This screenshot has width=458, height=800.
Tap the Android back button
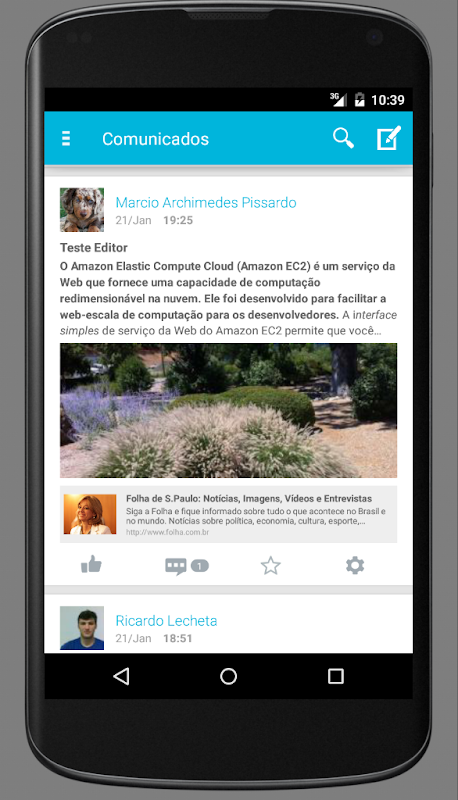pyautogui.click(x=121, y=677)
